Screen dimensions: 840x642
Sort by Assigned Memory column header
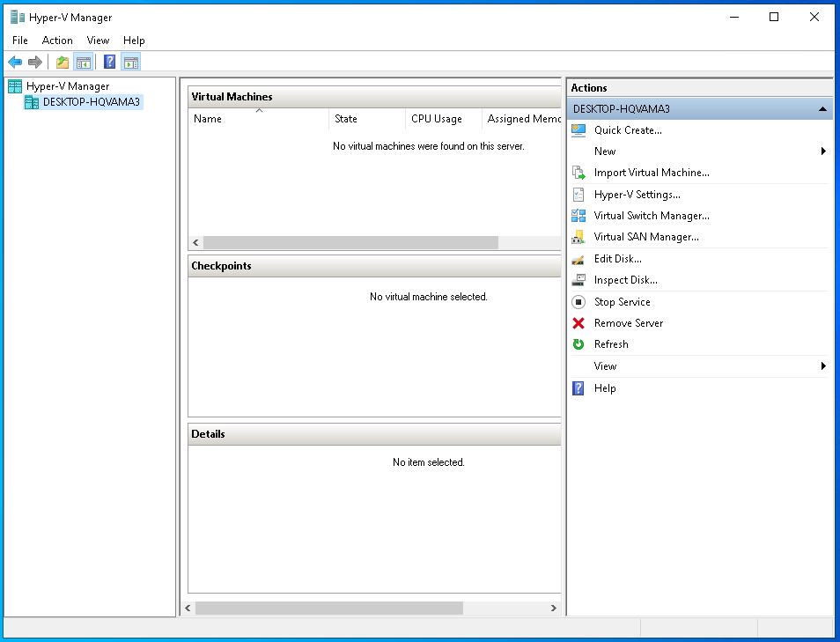[522, 119]
